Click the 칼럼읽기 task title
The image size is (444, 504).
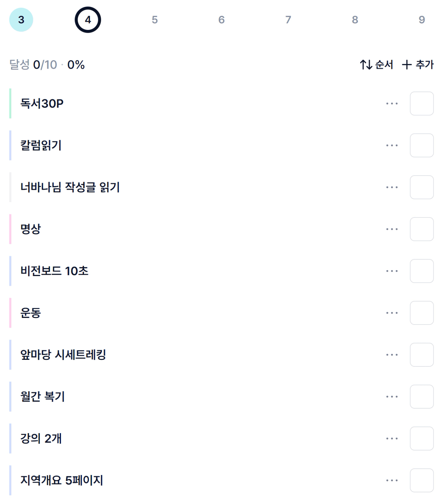[41, 145]
